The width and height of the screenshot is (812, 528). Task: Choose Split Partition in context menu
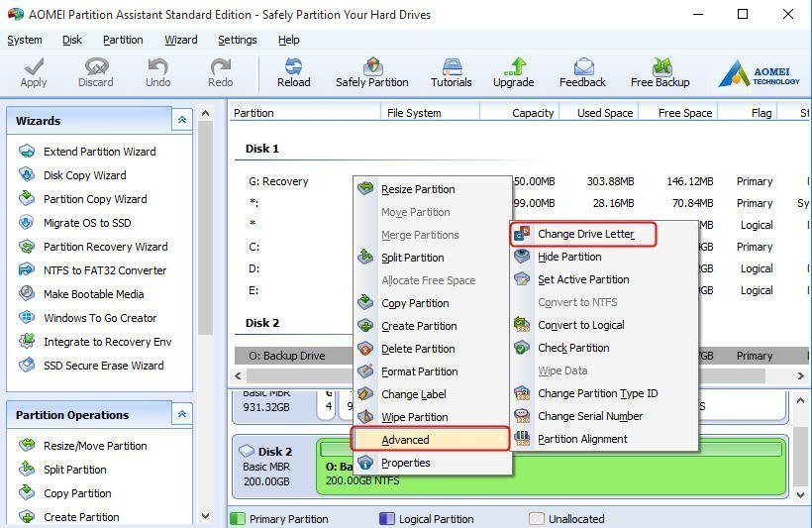(433, 258)
